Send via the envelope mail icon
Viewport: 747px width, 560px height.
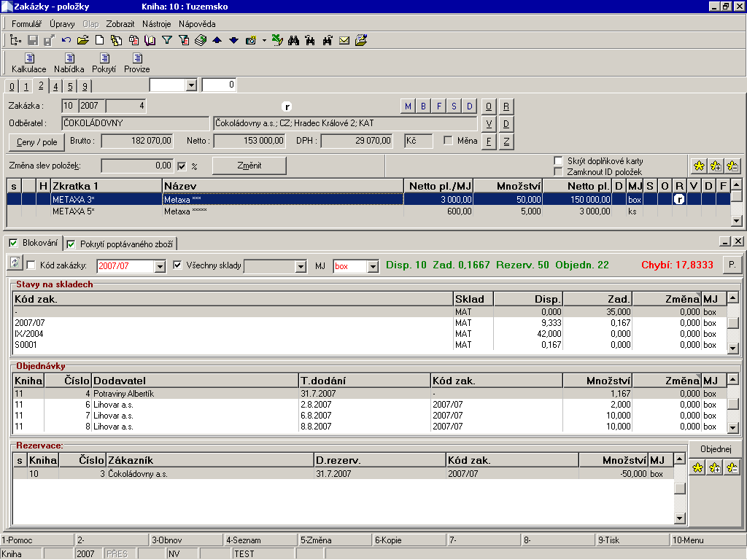(x=344, y=42)
